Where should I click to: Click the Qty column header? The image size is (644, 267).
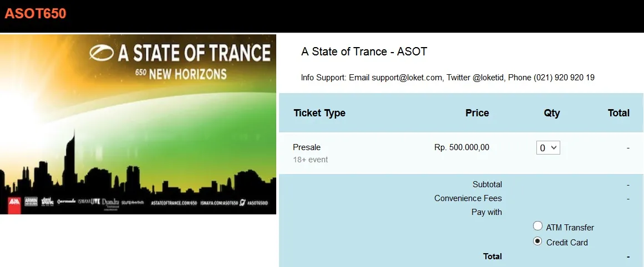click(552, 113)
